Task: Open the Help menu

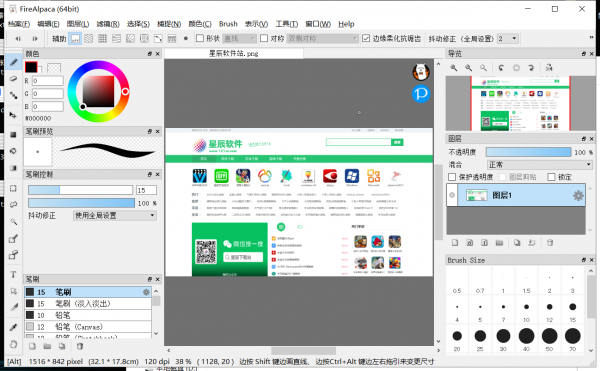Action: tap(346, 24)
